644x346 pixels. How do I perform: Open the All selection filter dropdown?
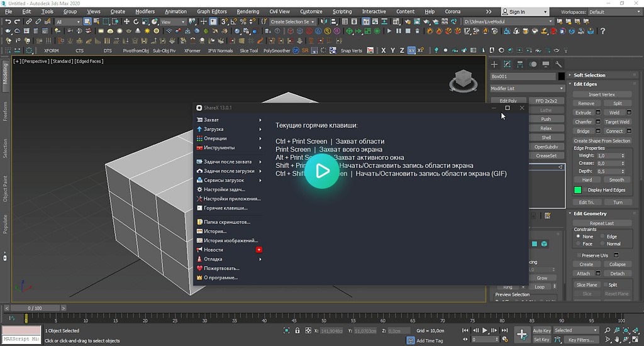tap(68, 22)
